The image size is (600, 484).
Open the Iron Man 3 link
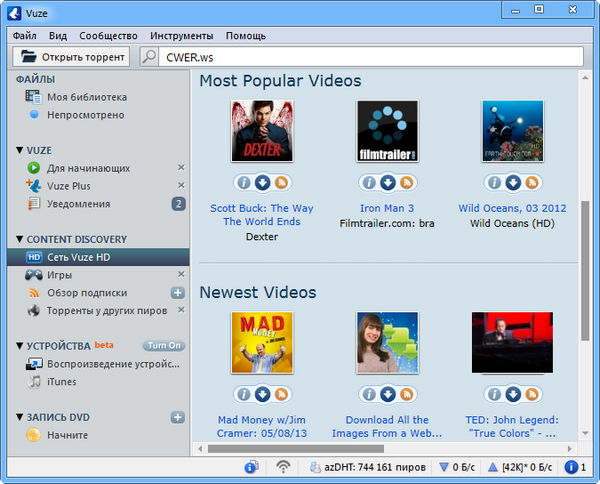[387, 208]
